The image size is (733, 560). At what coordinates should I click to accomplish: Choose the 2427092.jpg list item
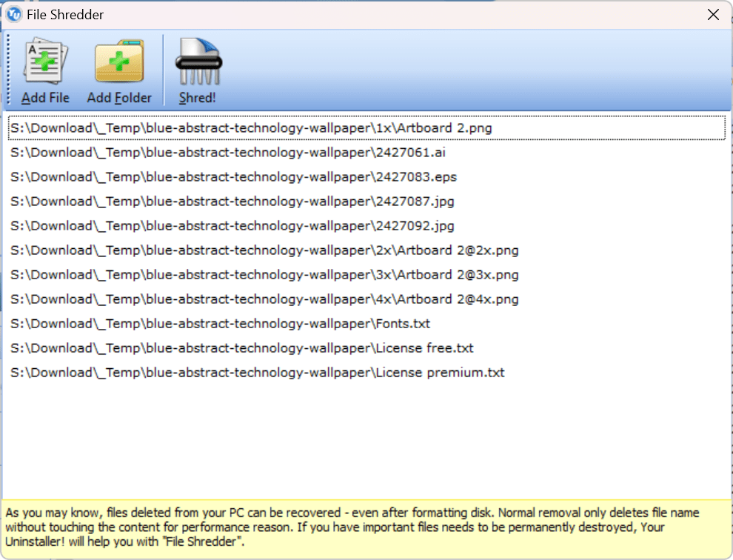tap(232, 226)
